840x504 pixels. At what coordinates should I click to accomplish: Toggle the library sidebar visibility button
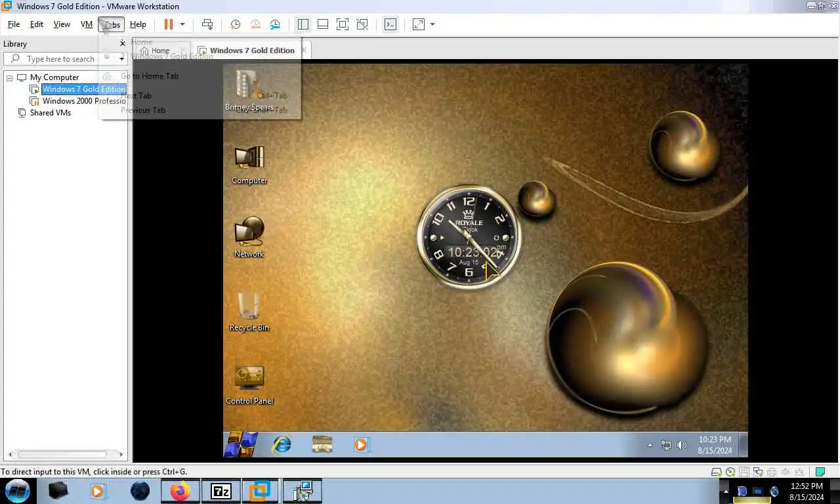point(303,24)
